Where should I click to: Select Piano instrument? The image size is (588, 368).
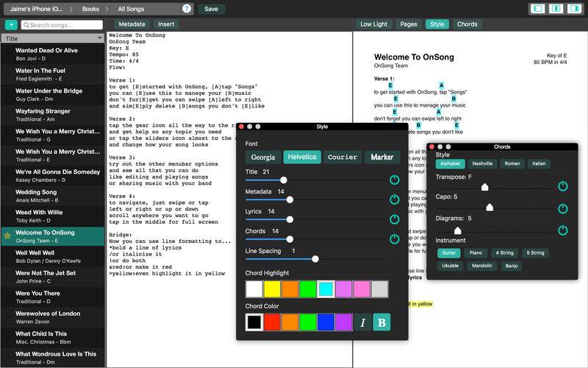(x=476, y=253)
